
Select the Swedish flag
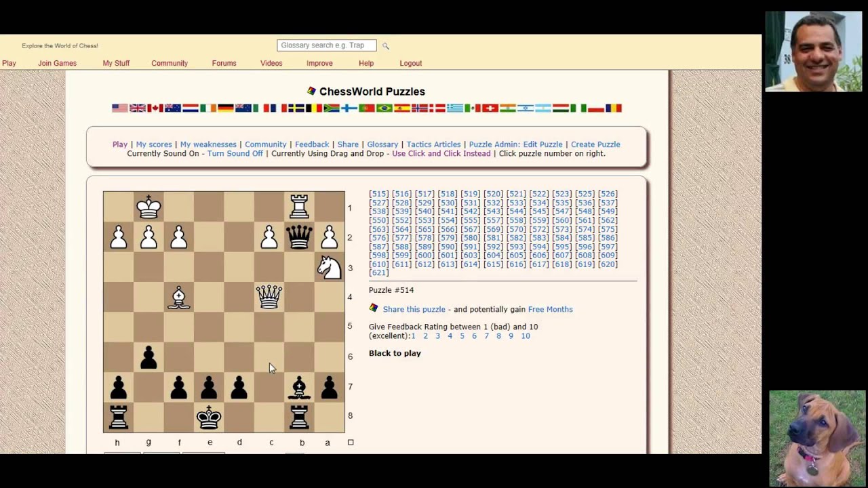296,108
